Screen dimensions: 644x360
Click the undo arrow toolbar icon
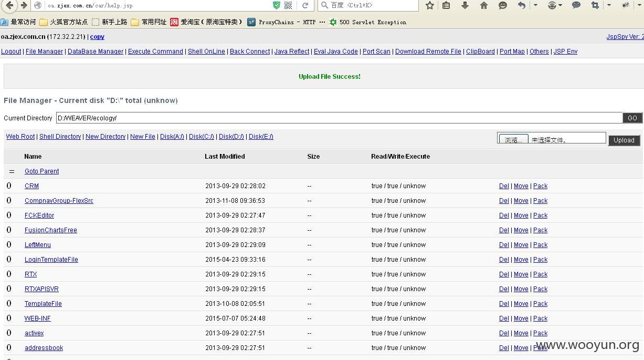click(x=521, y=5)
